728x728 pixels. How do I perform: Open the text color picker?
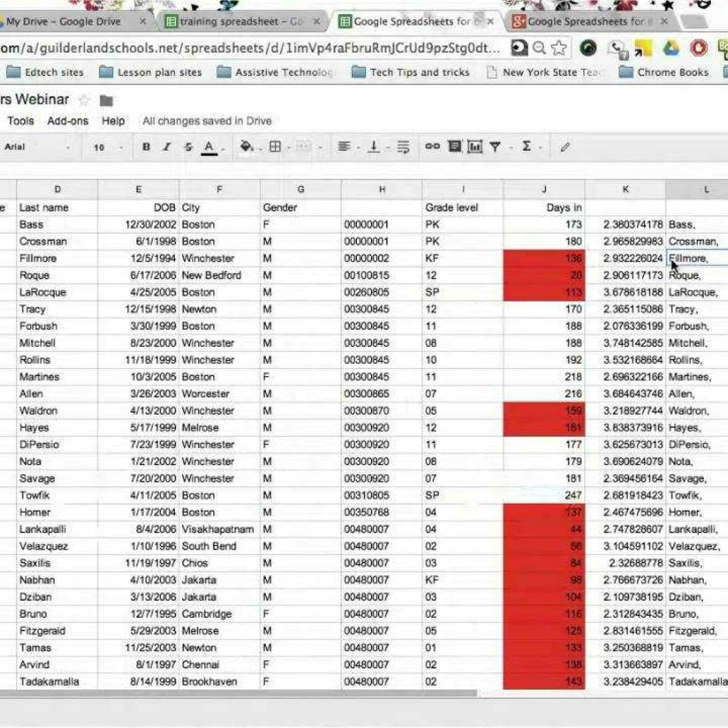(208, 147)
